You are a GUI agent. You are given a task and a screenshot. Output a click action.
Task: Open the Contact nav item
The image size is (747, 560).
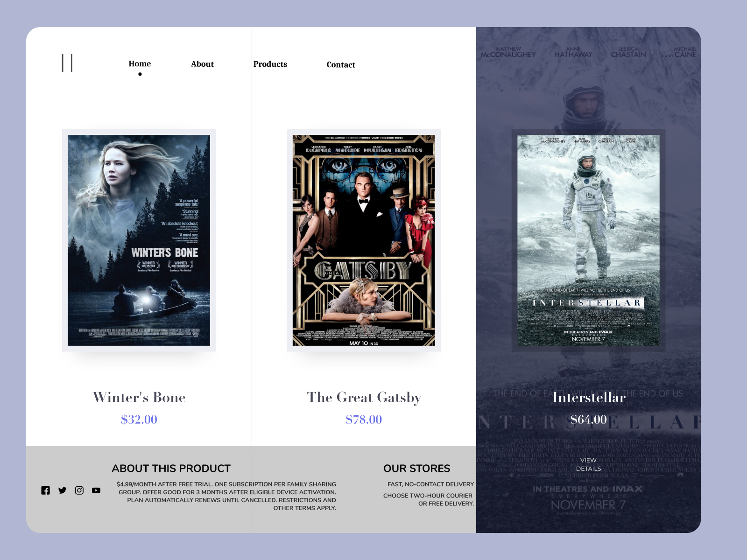pos(341,64)
